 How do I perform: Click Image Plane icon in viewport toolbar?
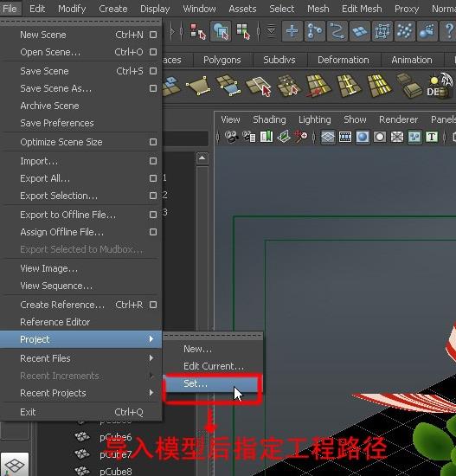click(x=284, y=137)
